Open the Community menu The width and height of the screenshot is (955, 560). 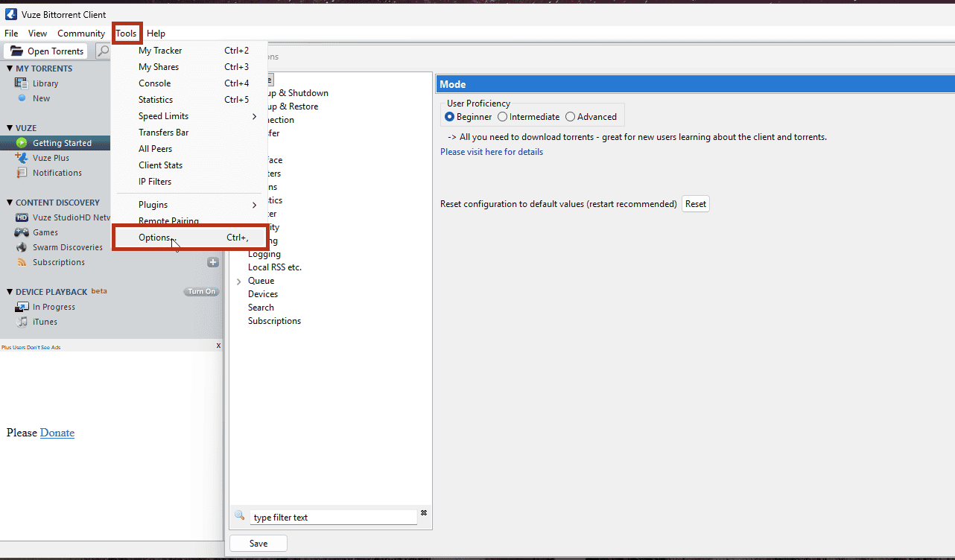coord(81,34)
